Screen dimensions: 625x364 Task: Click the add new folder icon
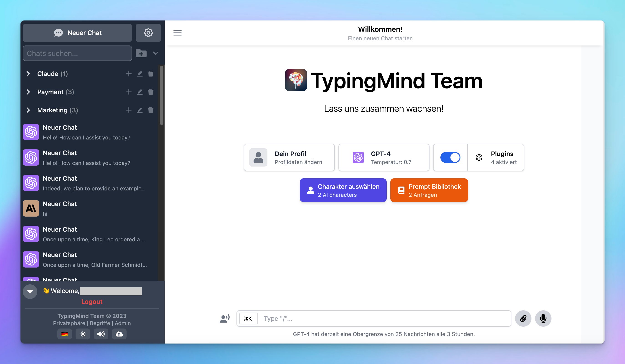pos(141,53)
